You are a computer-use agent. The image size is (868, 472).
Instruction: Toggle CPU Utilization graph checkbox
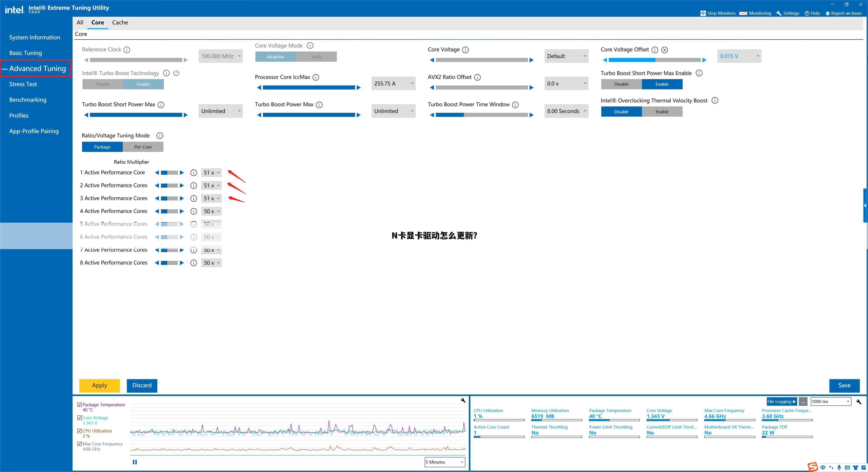[x=80, y=431]
